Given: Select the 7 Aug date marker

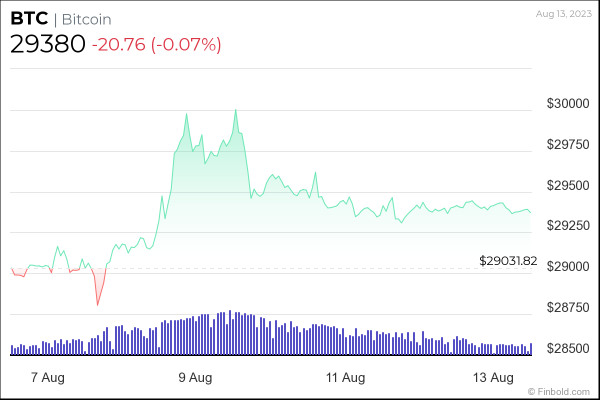Looking at the screenshot, I should coord(47,378).
